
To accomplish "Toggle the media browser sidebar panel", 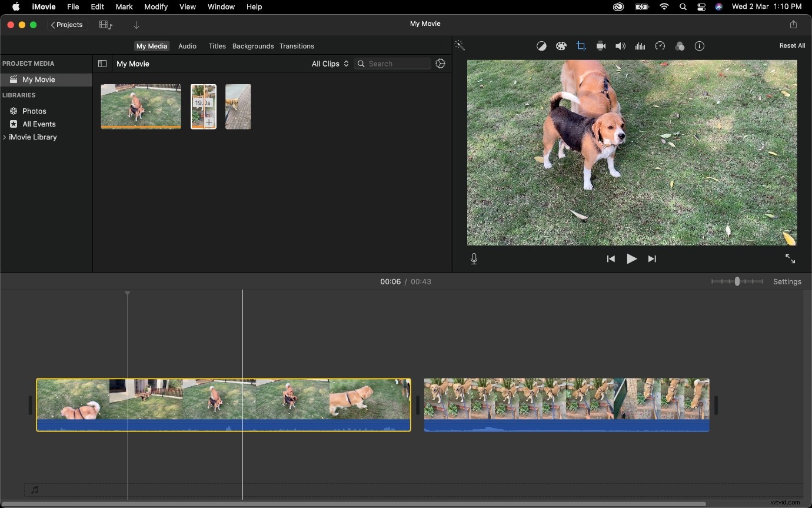I will click(x=102, y=64).
